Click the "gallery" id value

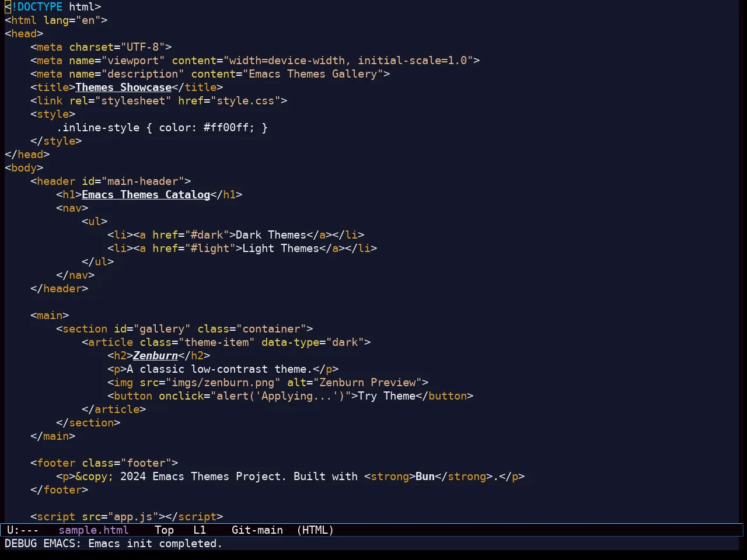coord(162,329)
